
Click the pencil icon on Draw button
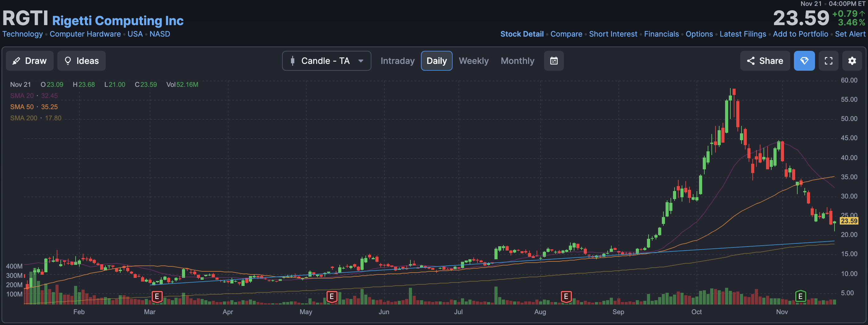click(16, 61)
